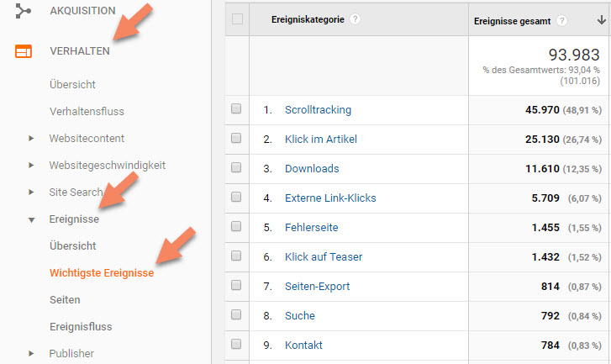This screenshot has height=364, width=611.
Task: Expand the Websitecontent submenu
Action: click(x=32, y=139)
